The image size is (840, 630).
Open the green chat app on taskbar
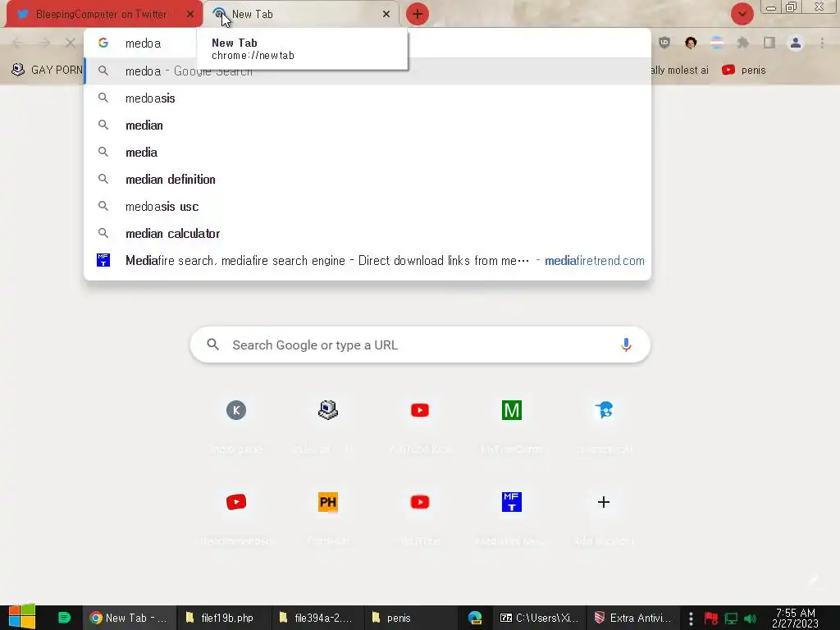pos(64,618)
